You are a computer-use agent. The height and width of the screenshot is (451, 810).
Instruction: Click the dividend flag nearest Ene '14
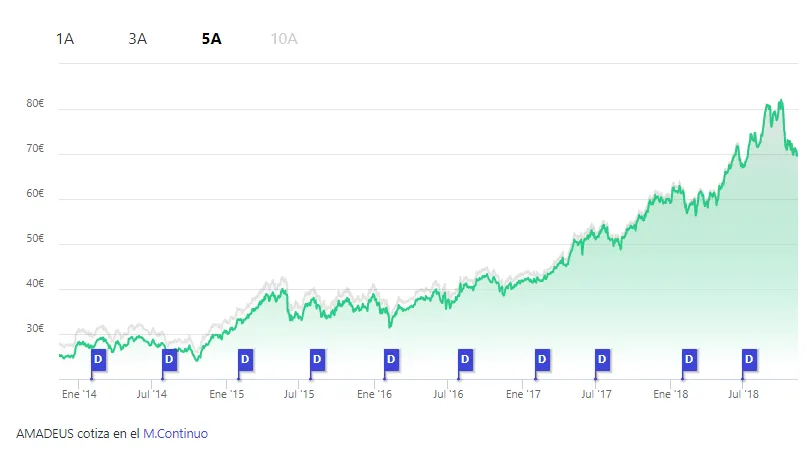98,358
